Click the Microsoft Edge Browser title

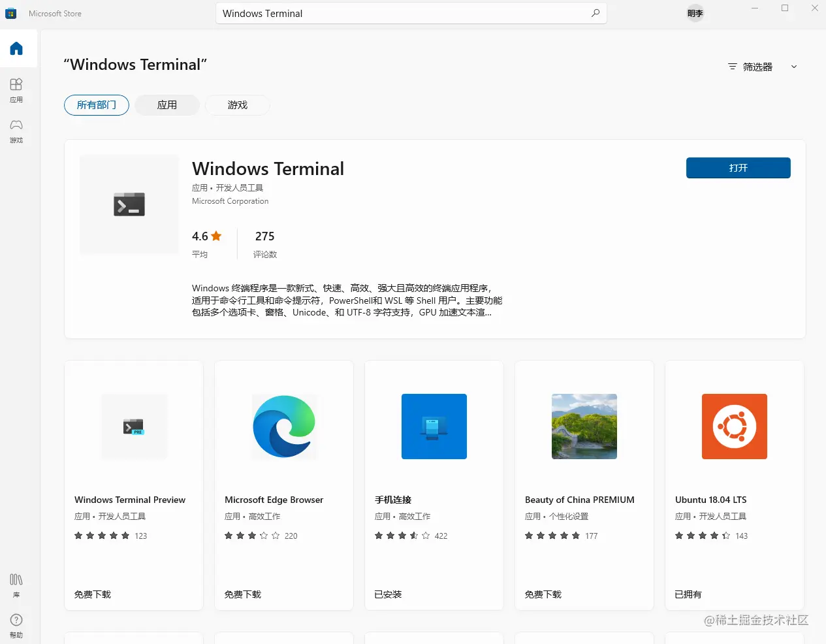pos(274,500)
